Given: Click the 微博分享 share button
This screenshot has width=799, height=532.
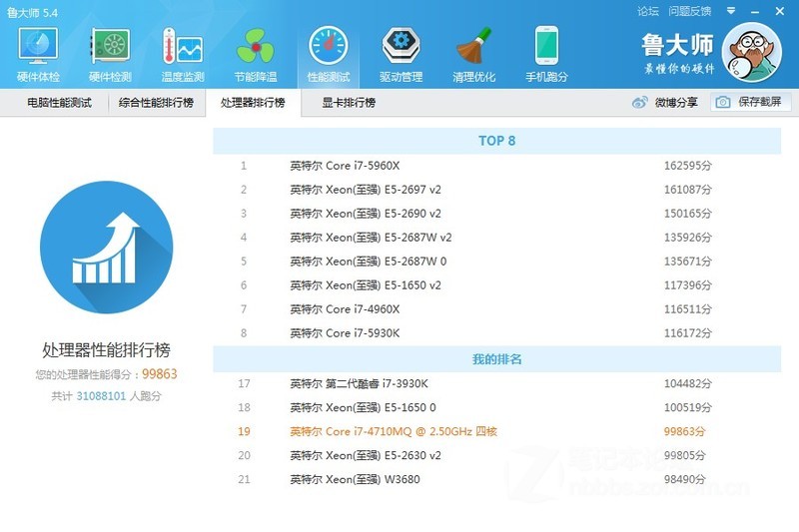Looking at the screenshot, I should (664, 103).
